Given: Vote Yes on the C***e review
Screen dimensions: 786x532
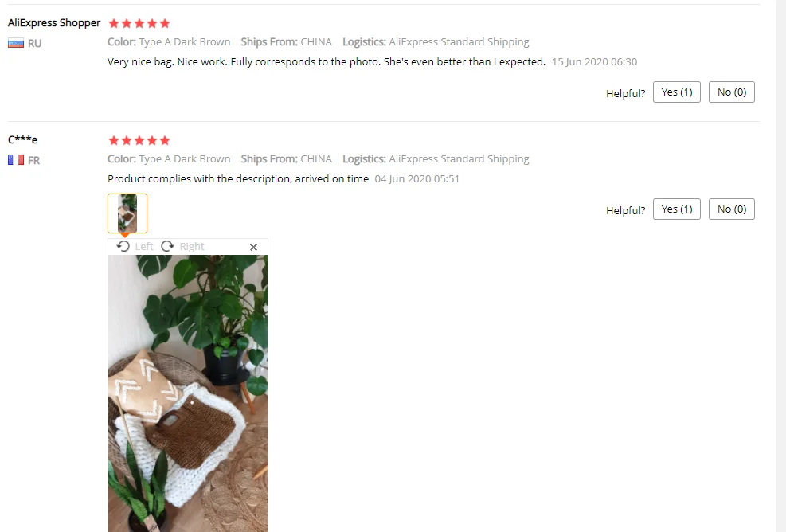Looking at the screenshot, I should (677, 209).
